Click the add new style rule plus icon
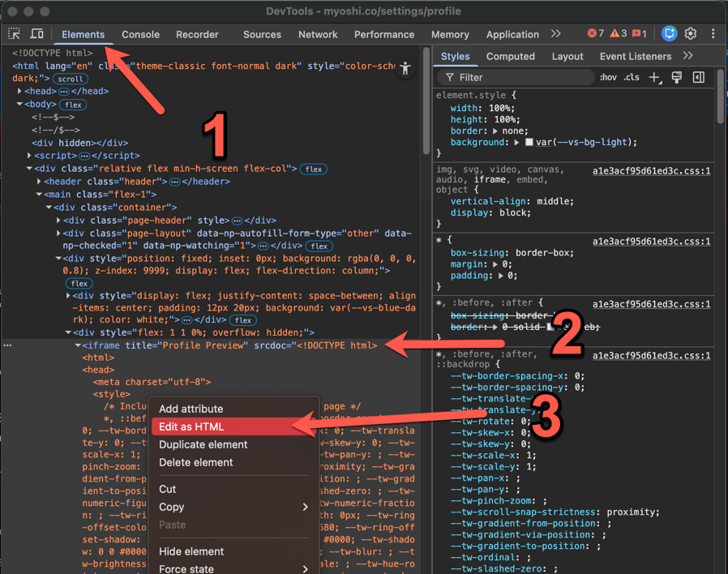Image resolution: width=728 pixels, height=574 pixels. [x=654, y=78]
